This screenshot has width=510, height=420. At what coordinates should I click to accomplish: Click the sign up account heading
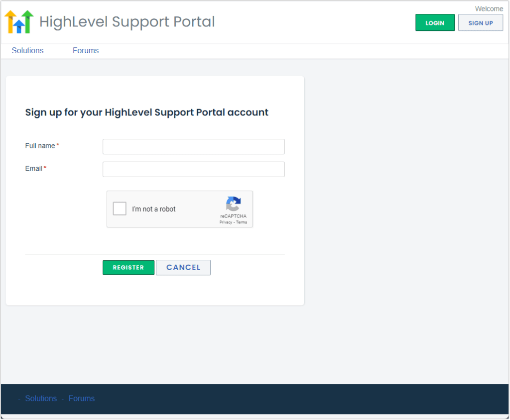click(147, 112)
